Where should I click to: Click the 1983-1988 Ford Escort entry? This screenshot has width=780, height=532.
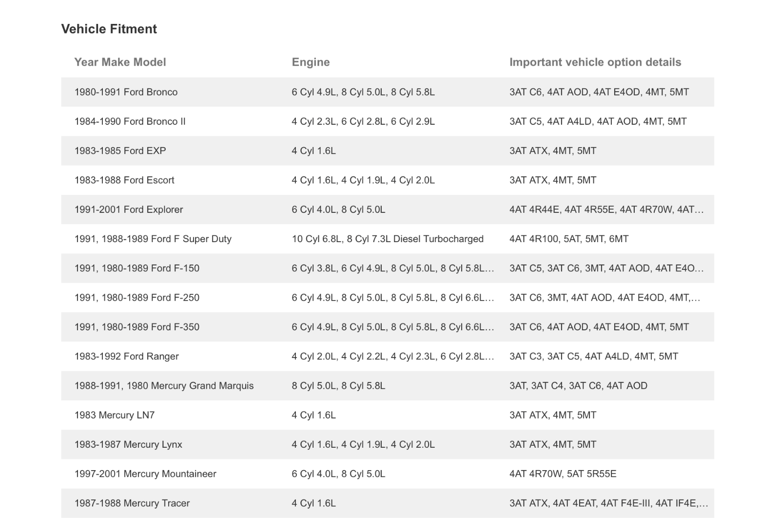tap(124, 180)
